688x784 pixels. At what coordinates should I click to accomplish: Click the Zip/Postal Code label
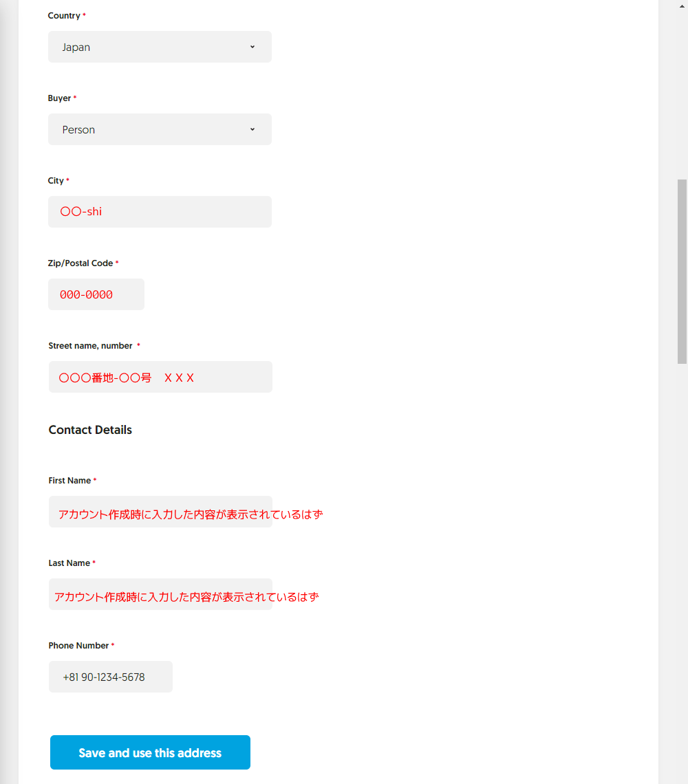[x=80, y=263]
